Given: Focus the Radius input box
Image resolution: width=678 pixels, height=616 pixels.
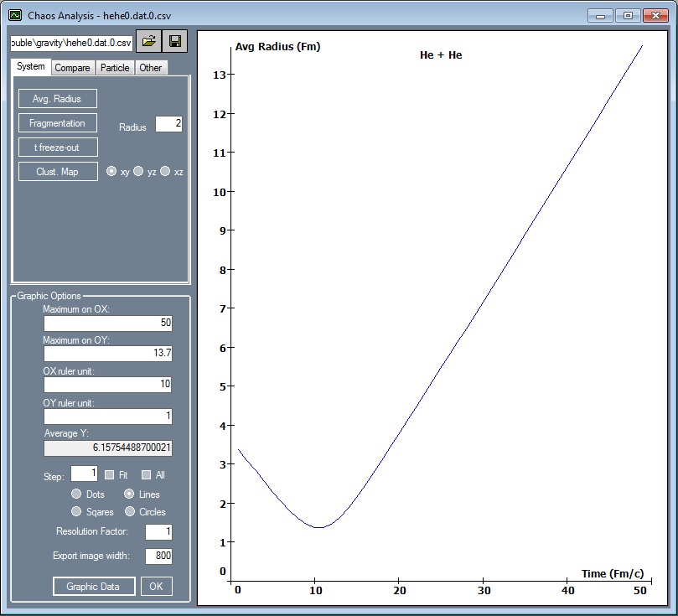Looking at the screenshot, I should click(168, 124).
